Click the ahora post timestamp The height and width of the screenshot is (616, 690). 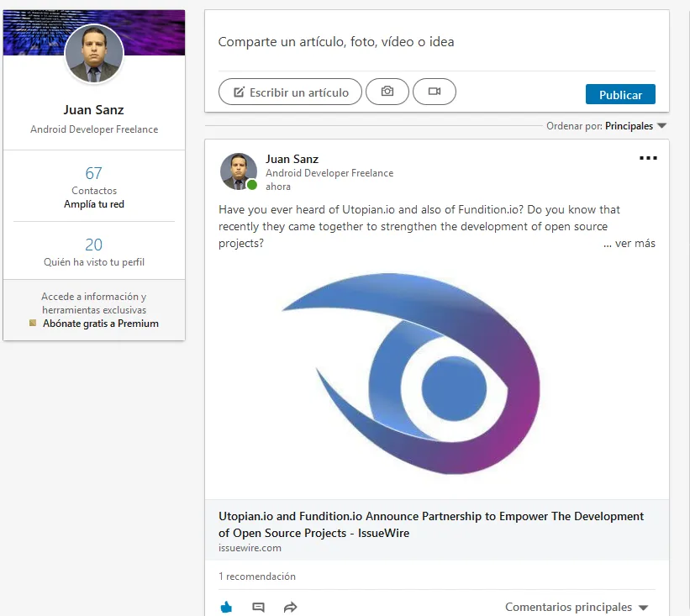277,187
